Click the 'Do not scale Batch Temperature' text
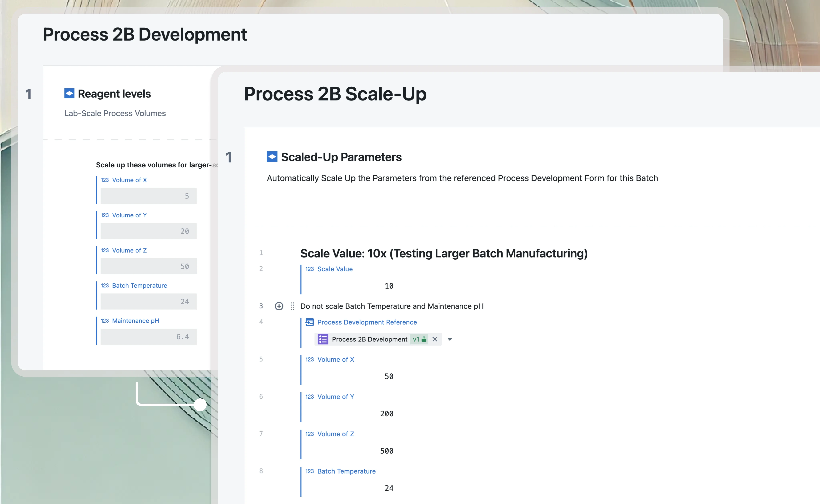The image size is (820, 504). point(392,306)
